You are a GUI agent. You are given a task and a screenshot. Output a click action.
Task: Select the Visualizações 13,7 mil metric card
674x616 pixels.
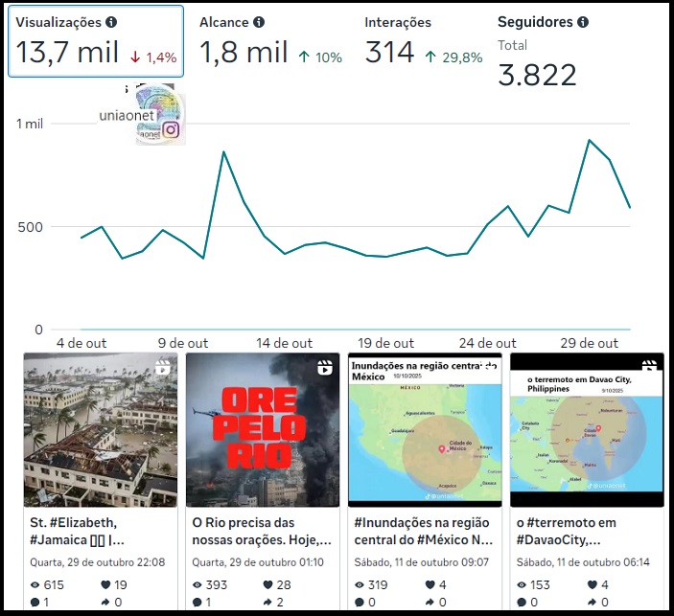(96, 41)
